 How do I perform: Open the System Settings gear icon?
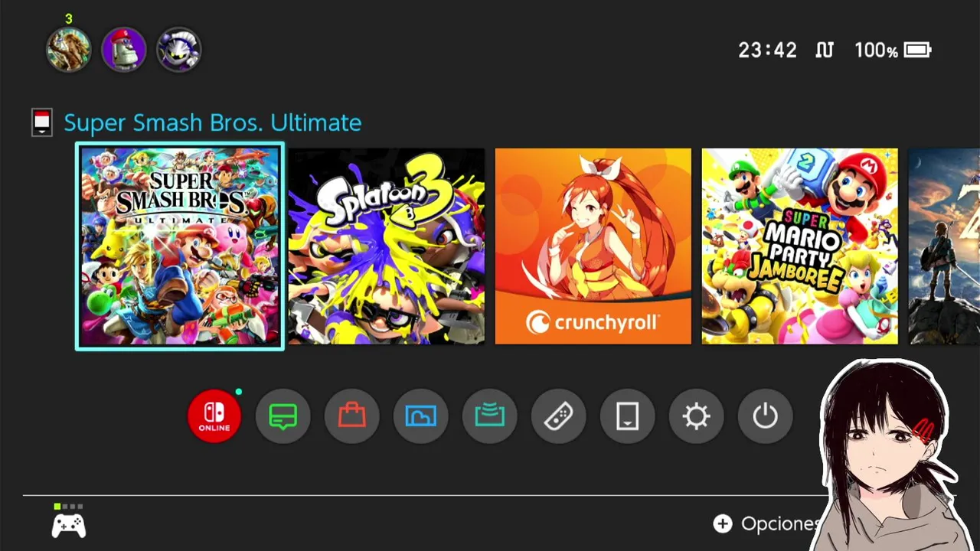[x=697, y=416]
